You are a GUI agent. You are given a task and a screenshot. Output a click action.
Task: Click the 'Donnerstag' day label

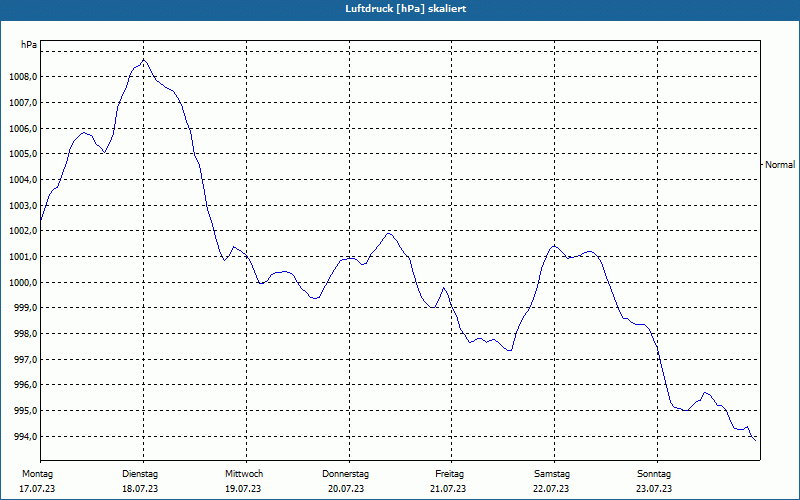coord(345,474)
